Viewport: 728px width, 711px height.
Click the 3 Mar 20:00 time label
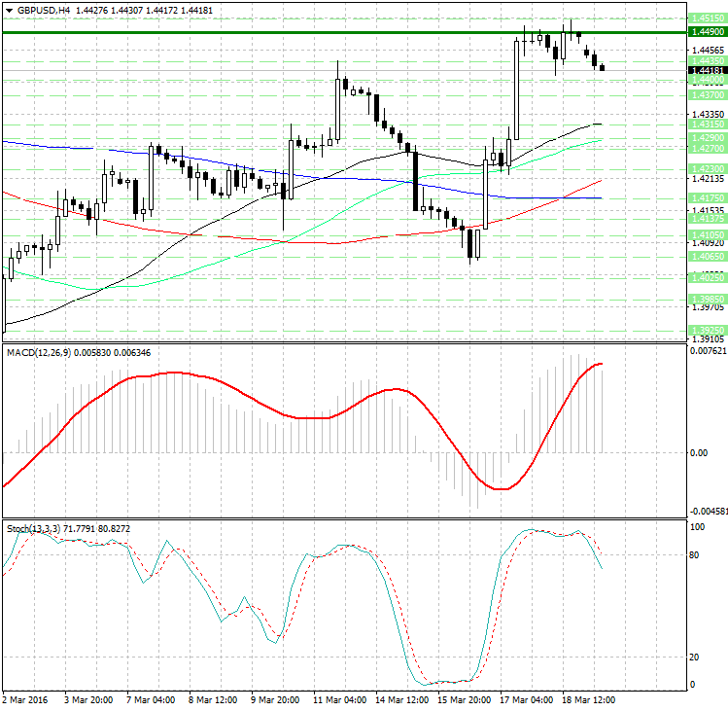click(x=88, y=700)
